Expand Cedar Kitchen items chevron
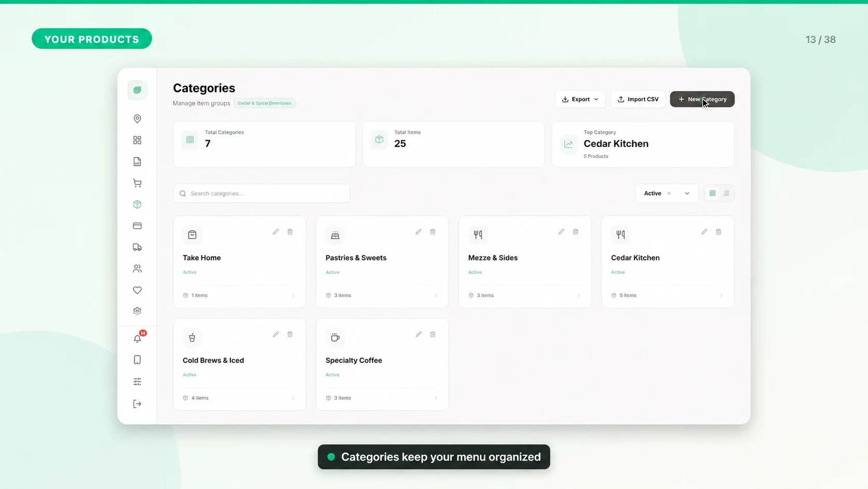The height and width of the screenshot is (489, 868). tap(722, 295)
